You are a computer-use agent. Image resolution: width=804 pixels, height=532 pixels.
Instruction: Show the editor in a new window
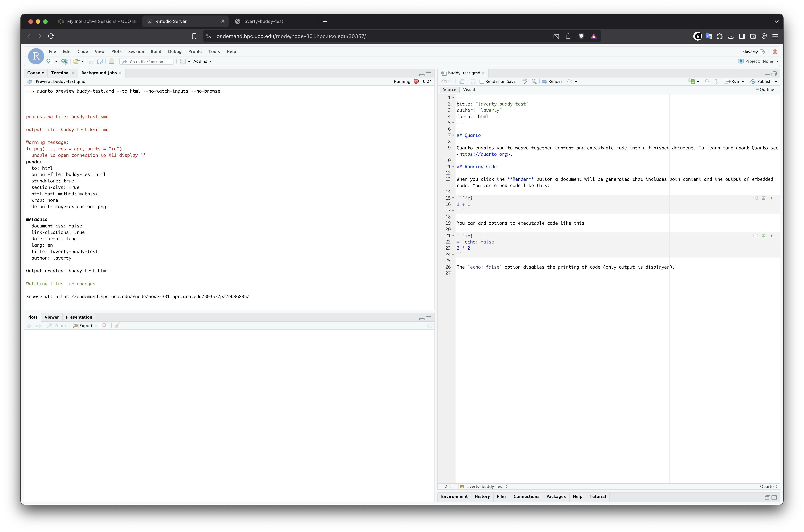[x=462, y=81]
